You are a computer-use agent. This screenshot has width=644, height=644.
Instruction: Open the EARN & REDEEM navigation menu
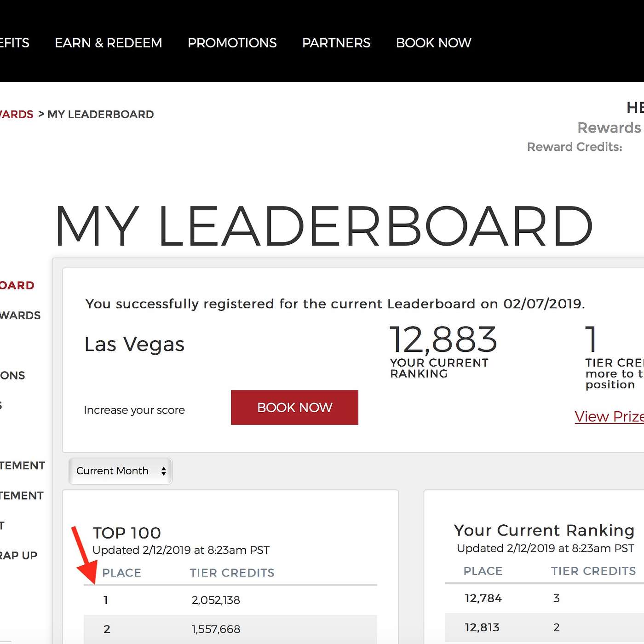[108, 43]
